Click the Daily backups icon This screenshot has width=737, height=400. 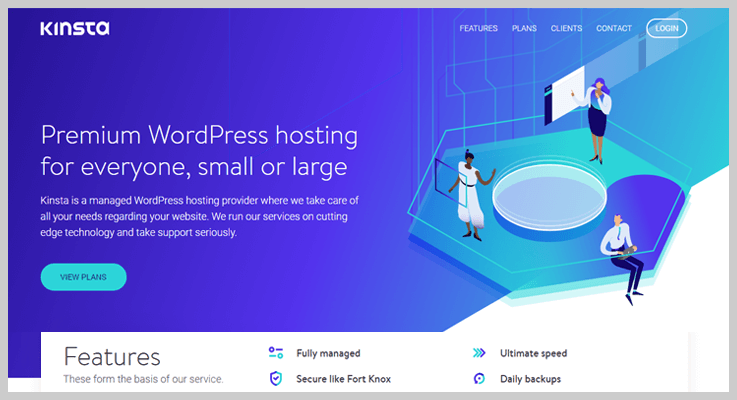[x=479, y=378]
